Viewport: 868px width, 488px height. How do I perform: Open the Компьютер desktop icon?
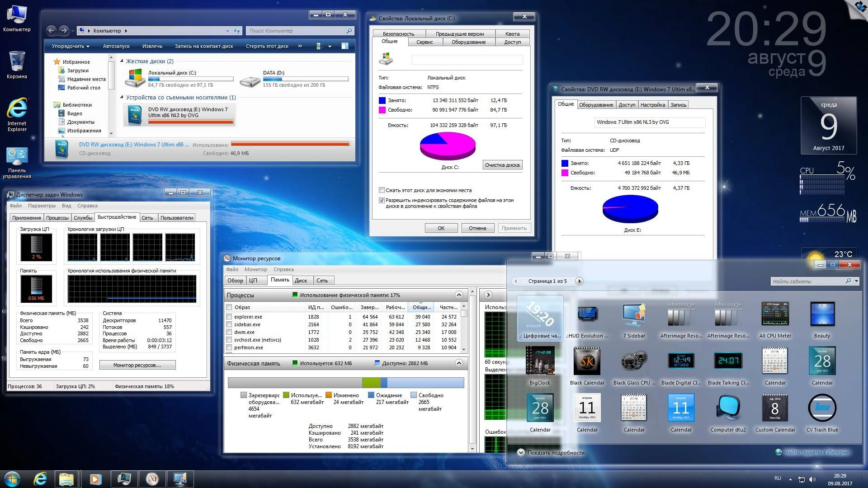pyautogui.click(x=17, y=19)
